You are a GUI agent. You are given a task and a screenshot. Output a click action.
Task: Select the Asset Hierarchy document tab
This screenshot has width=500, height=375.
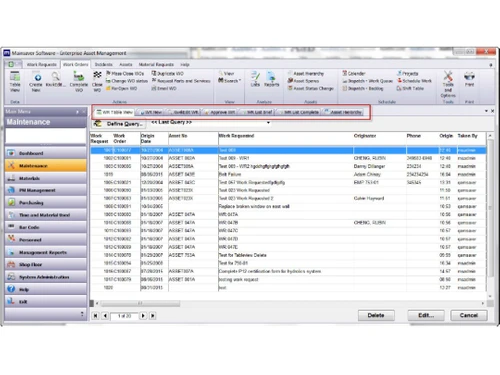[x=343, y=112]
